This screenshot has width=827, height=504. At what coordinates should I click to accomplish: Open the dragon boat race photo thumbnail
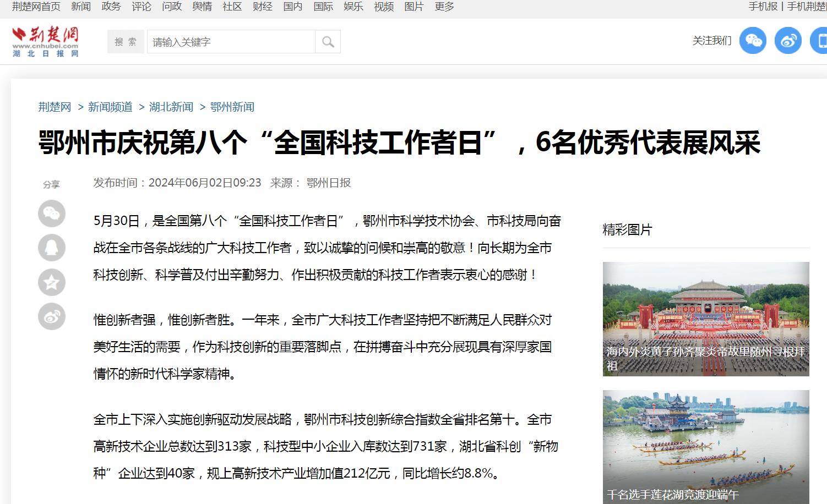[706, 446]
